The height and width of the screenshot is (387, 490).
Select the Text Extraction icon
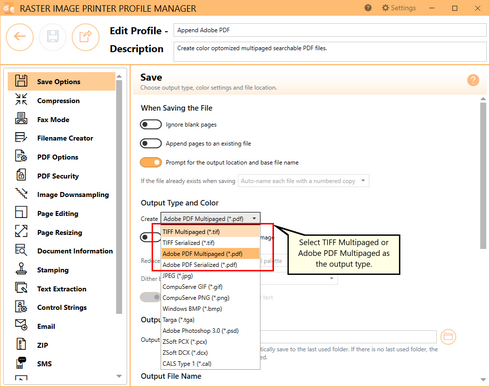point(21,288)
